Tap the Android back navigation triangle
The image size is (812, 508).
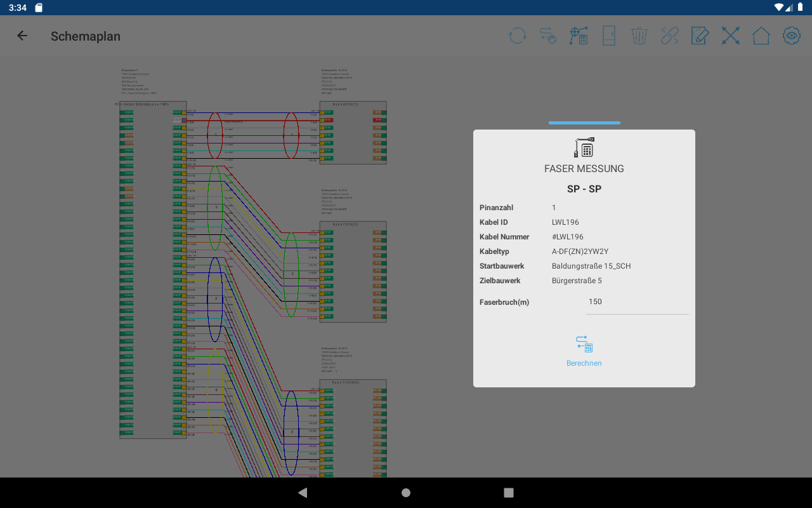303,492
